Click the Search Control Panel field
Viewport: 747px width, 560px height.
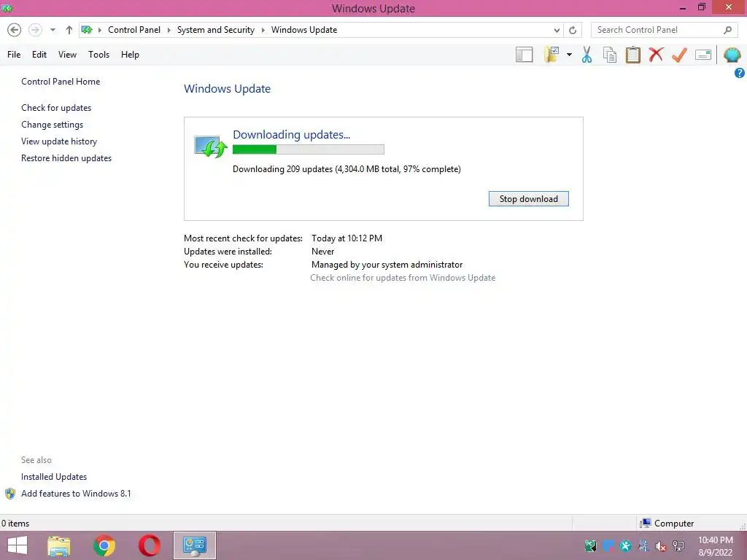[x=663, y=30]
